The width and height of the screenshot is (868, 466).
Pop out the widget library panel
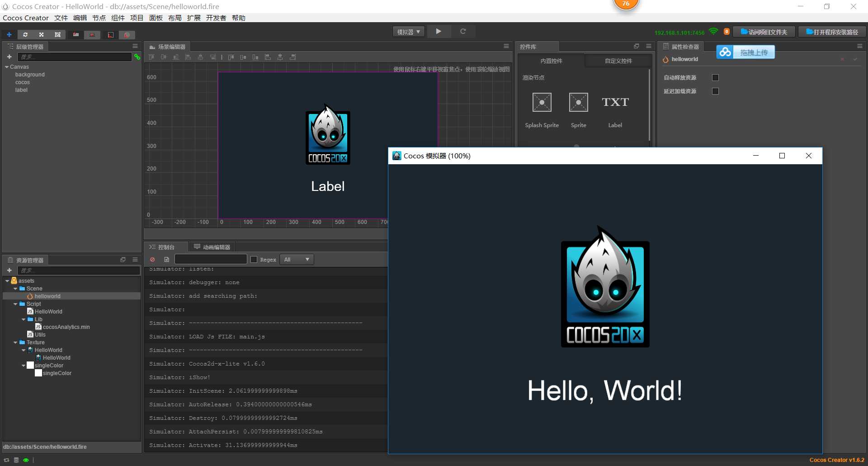[x=637, y=46]
